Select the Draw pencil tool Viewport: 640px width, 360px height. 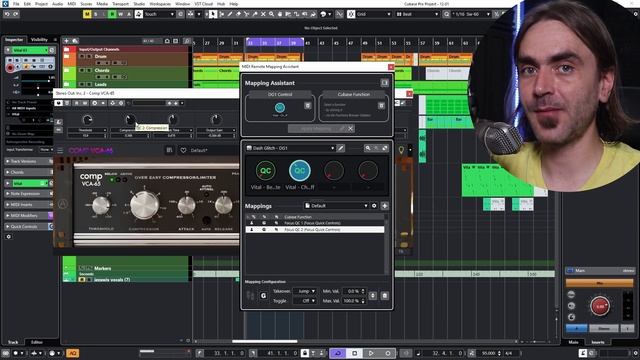pyautogui.click(x=230, y=14)
